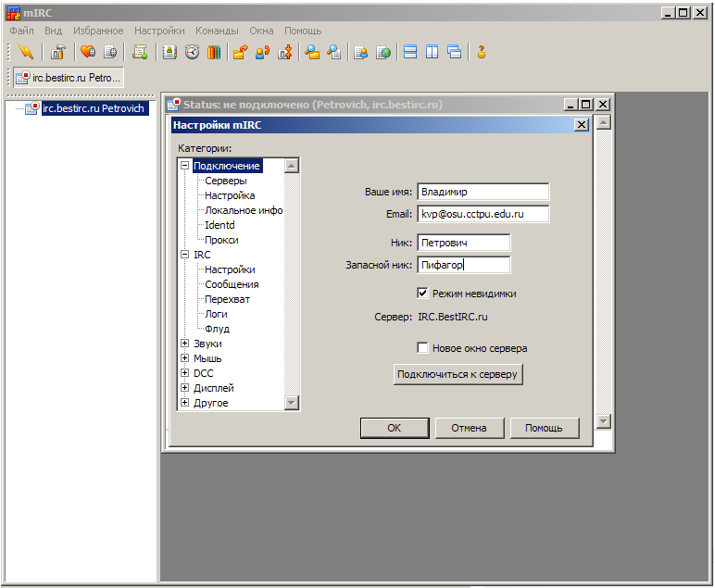Viewport: 715px width, 588px height.
Task: Select the Перехват category
Action: pyautogui.click(x=227, y=299)
